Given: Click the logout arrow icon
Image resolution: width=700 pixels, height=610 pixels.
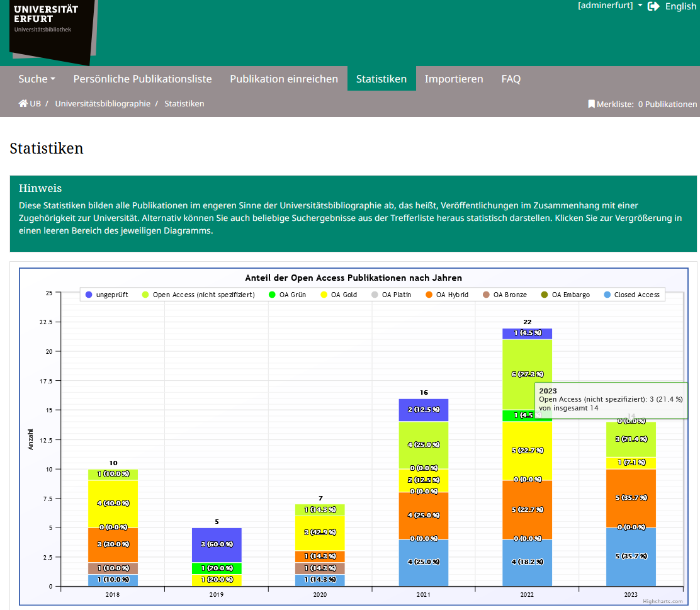Looking at the screenshot, I should pyautogui.click(x=653, y=6).
